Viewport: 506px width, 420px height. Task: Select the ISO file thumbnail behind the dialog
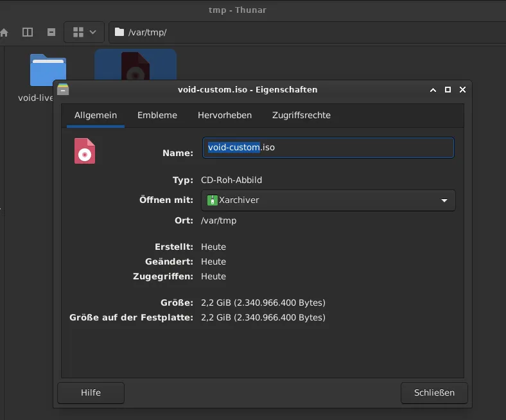[x=135, y=65]
